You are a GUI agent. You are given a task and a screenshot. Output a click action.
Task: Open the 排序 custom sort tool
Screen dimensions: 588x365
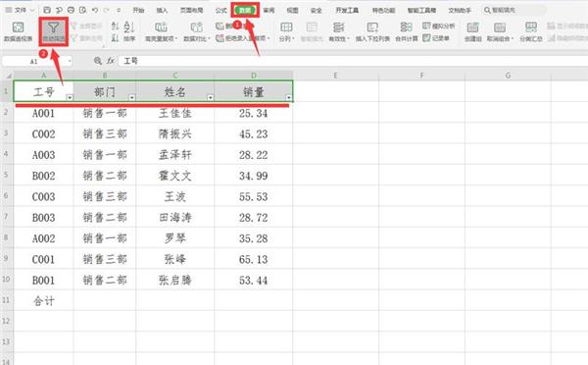tap(129, 31)
